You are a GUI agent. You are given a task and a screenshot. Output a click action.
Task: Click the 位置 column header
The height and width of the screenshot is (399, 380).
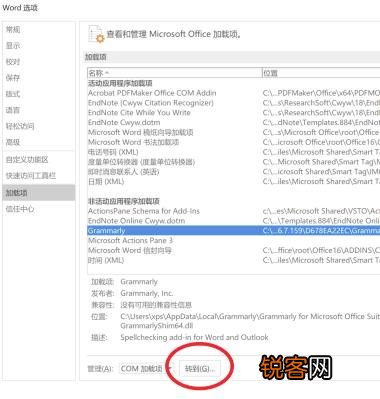(321, 73)
